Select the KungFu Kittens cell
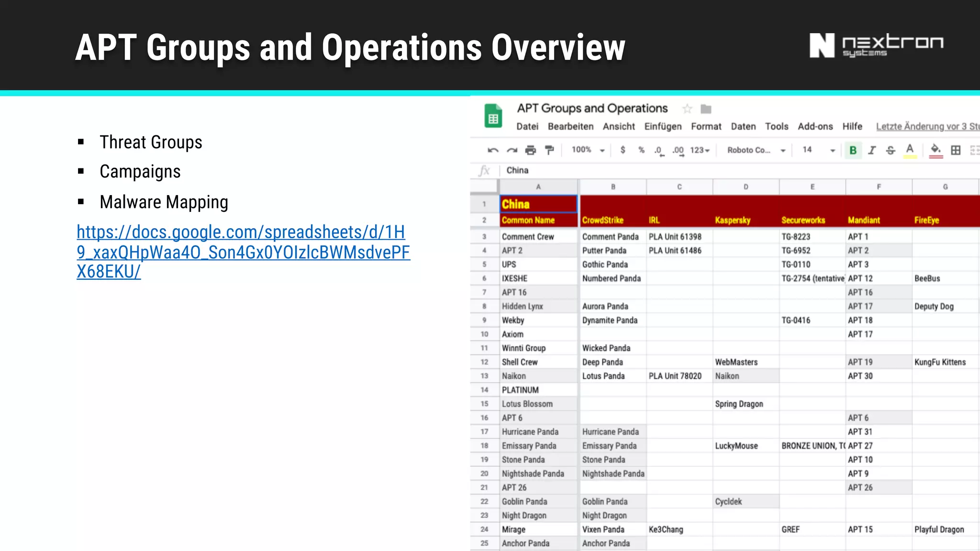980x551 pixels. (945, 362)
